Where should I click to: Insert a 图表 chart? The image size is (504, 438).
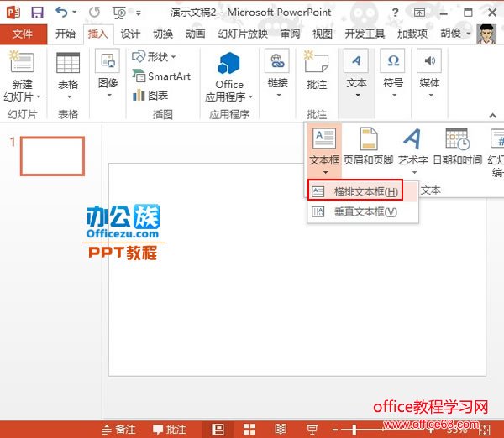150,95
